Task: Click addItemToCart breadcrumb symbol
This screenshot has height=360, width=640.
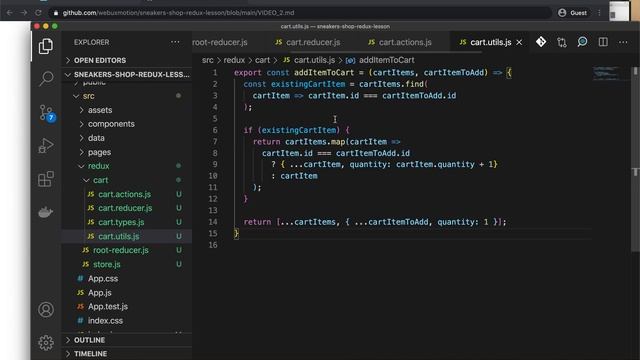Action: click(x=380, y=60)
